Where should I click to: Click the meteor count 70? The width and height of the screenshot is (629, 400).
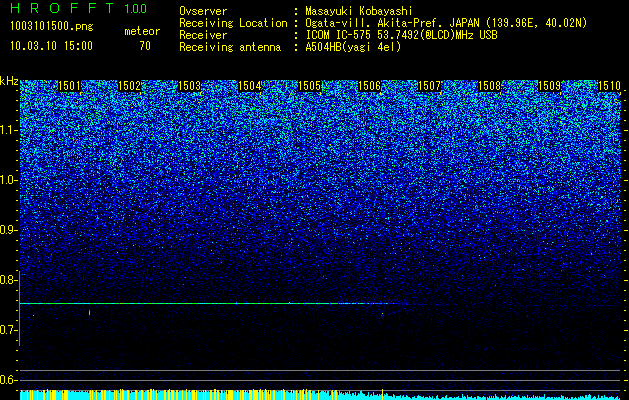[x=145, y=46]
